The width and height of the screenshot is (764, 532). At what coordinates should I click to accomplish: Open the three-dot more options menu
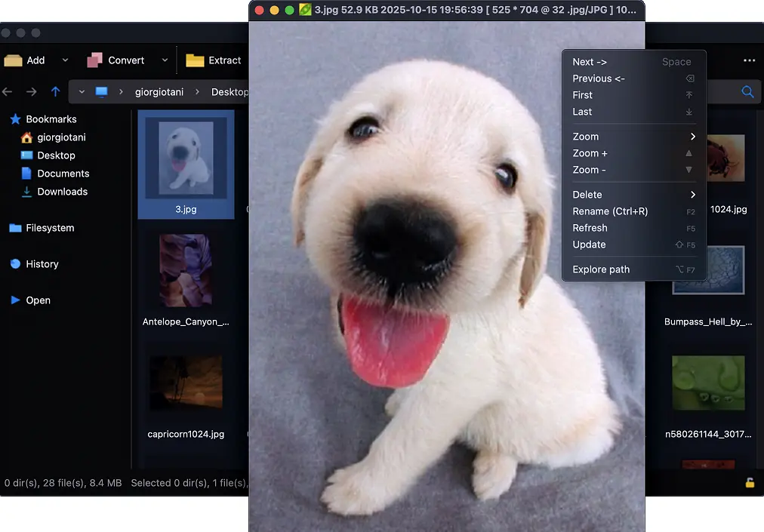pyautogui.click(x=749, y=60)
